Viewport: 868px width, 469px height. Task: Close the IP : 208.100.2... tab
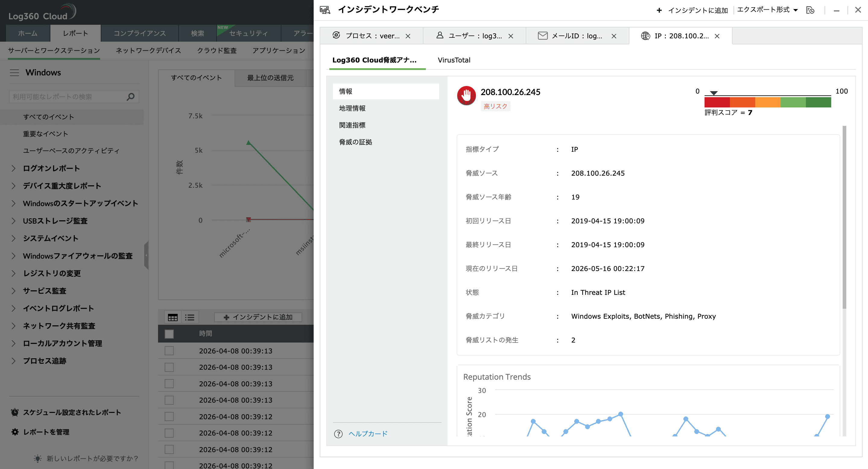717,36
